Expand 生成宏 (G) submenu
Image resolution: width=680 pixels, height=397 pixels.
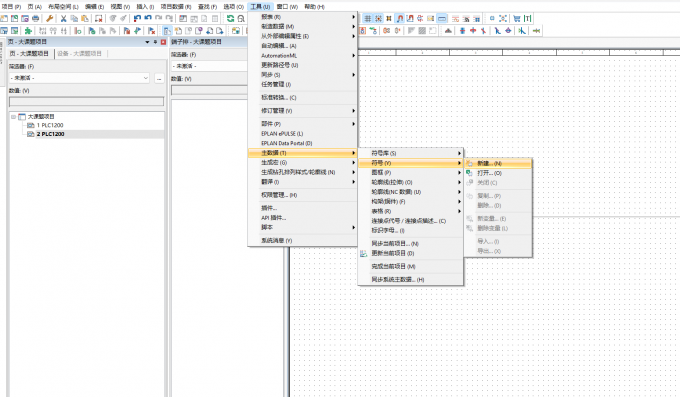click(x=302, y=162)
